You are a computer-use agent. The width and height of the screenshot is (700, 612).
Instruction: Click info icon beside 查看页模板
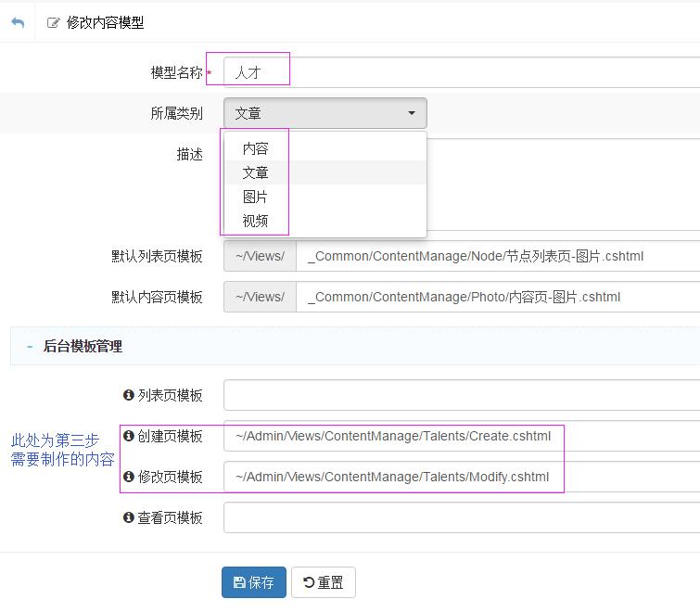point(129,517)
